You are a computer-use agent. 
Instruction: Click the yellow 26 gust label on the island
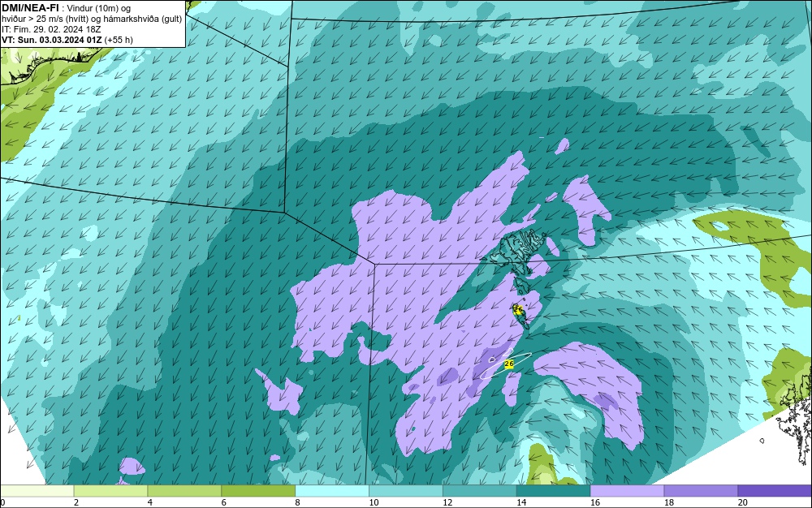click(517, 309)
